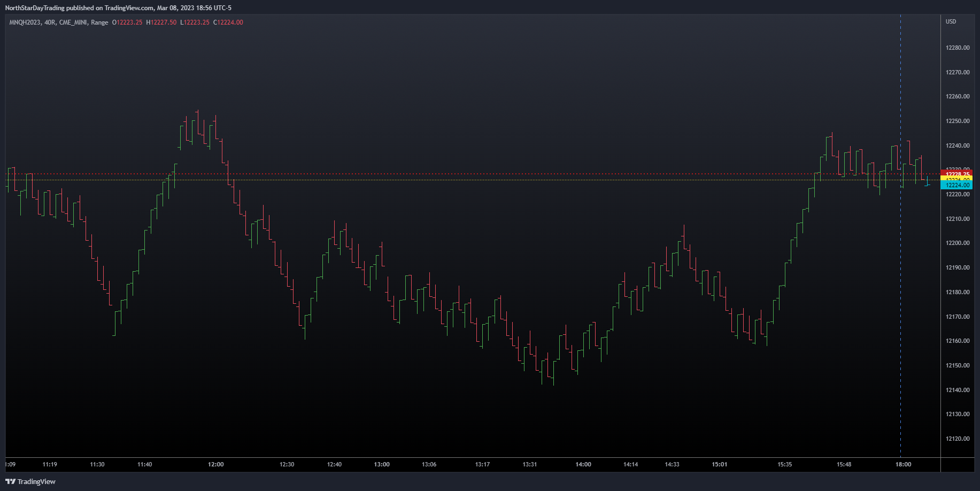Click the 13:17 time axis label
980x491 pixels.
click(483, 464)
